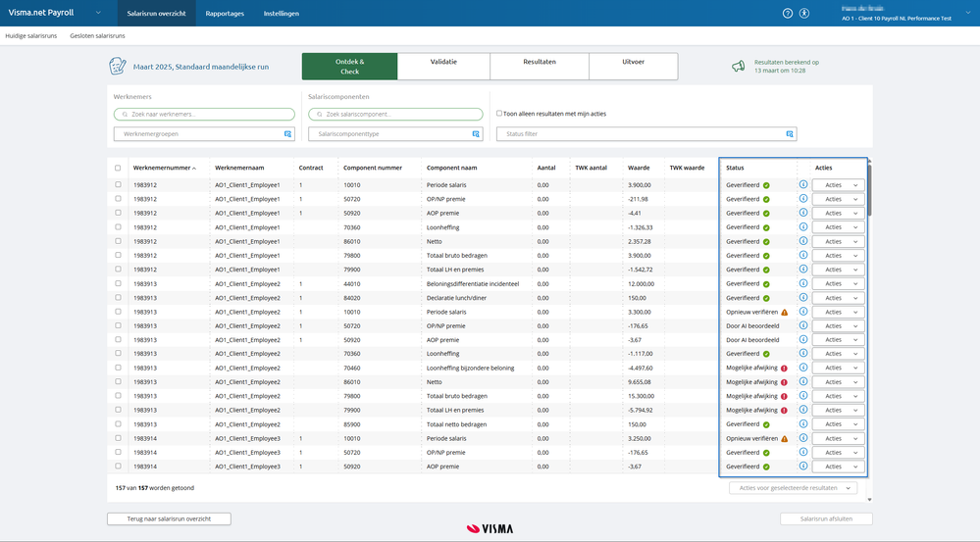Screen dimensions: 980x542
Task: Focus the 'Zoek salariscomponent' search field
Action: (x=395, y=115)
